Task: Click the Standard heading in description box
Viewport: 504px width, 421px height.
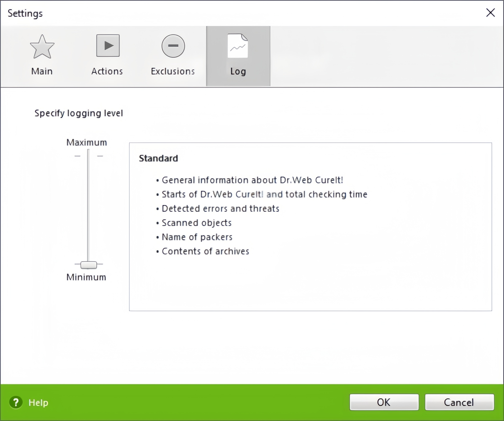Action: (x=158, y=158)
